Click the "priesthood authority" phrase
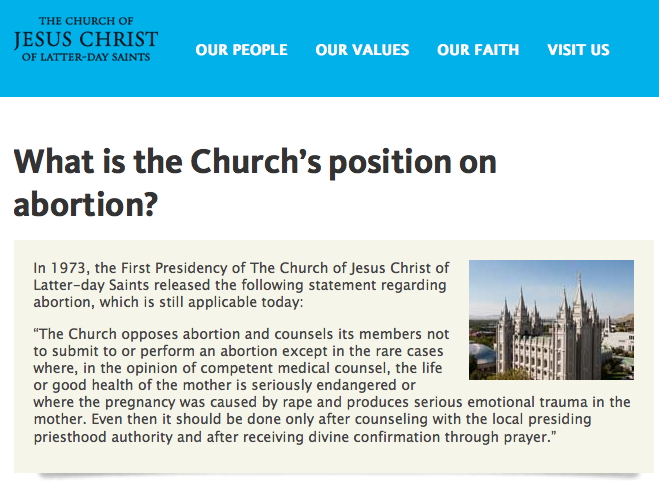Viewport: 659px width, 486px height. pos(96,437)
